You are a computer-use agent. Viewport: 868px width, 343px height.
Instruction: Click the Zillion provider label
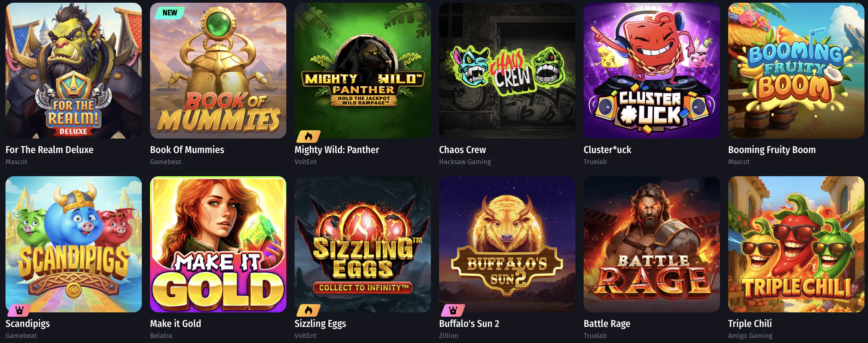coord(449,336)
